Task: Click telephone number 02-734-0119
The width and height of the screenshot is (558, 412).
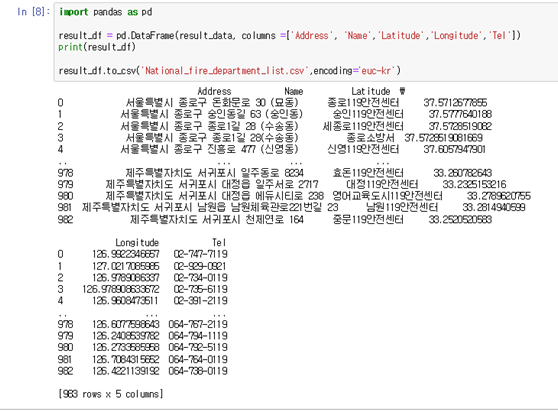Action: [201, 278]
